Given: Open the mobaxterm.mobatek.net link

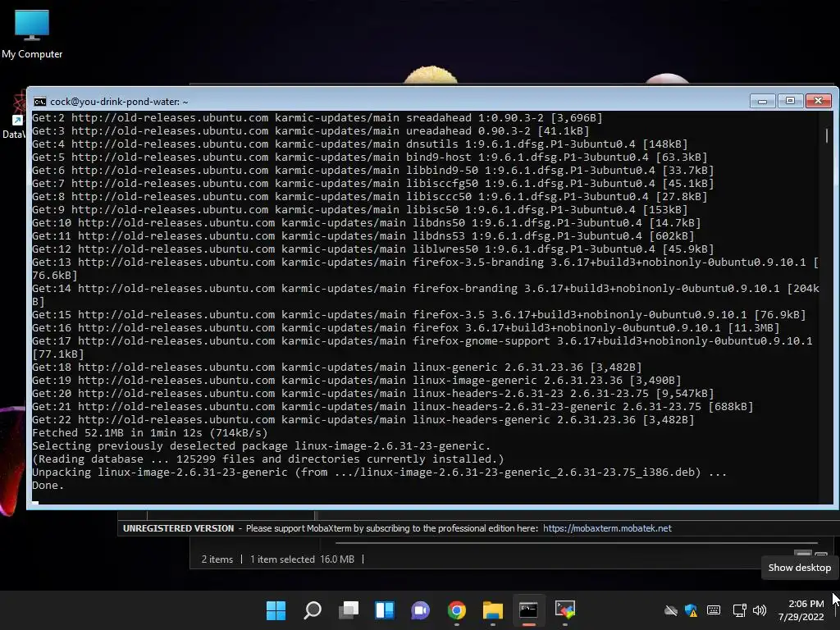Looking at the screenshot, I should (607, 528).
